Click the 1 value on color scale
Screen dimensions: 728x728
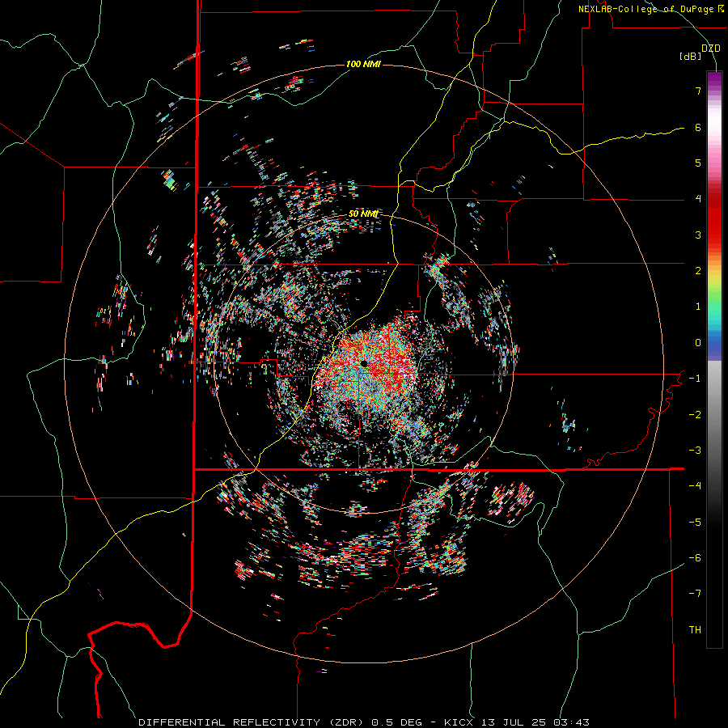698,307
